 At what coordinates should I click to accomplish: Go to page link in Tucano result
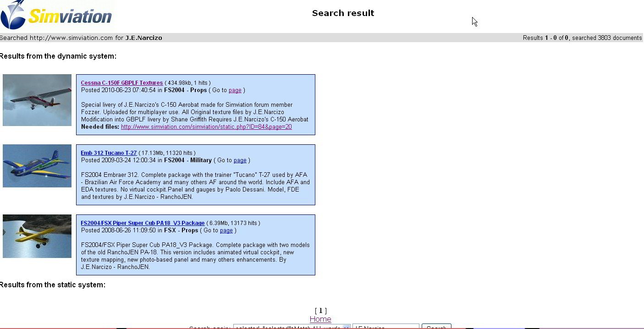click(240, 160)
